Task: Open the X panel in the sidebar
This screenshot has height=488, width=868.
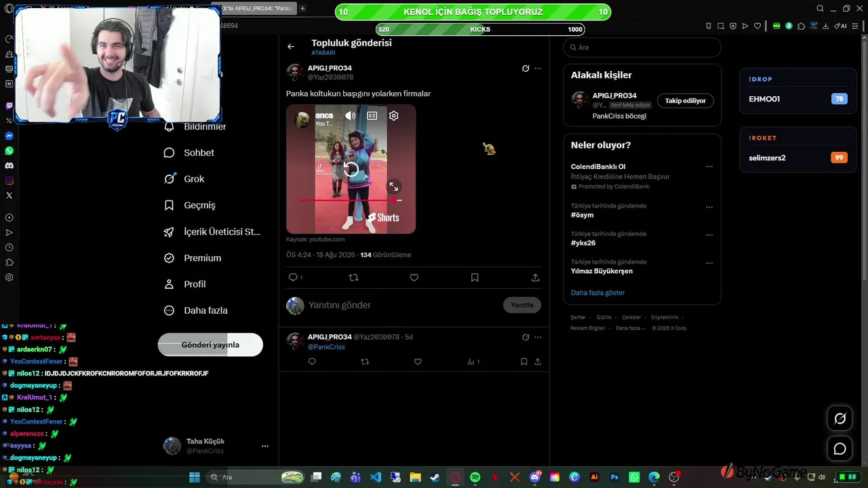Action: point(9,195)
